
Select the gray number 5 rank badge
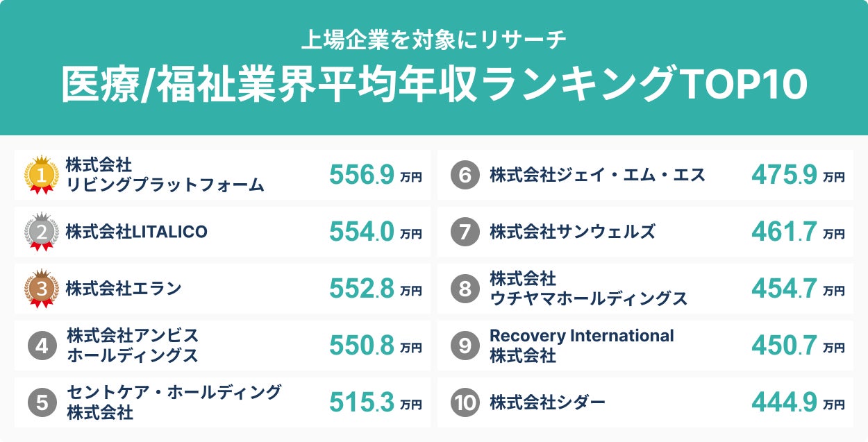pos(42,402)
